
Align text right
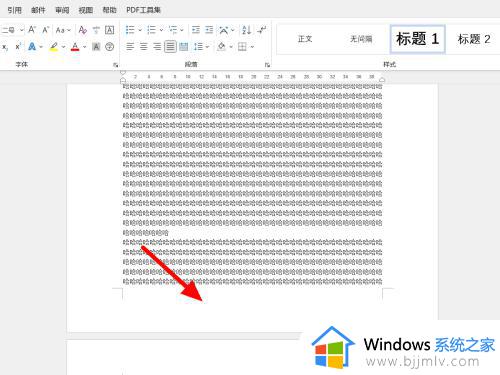point(157,47)
